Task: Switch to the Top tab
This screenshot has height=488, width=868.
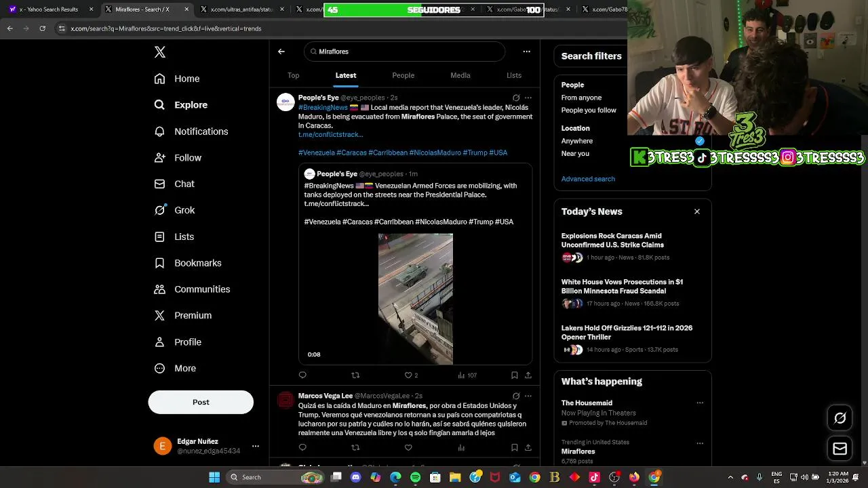Action: 293,75
